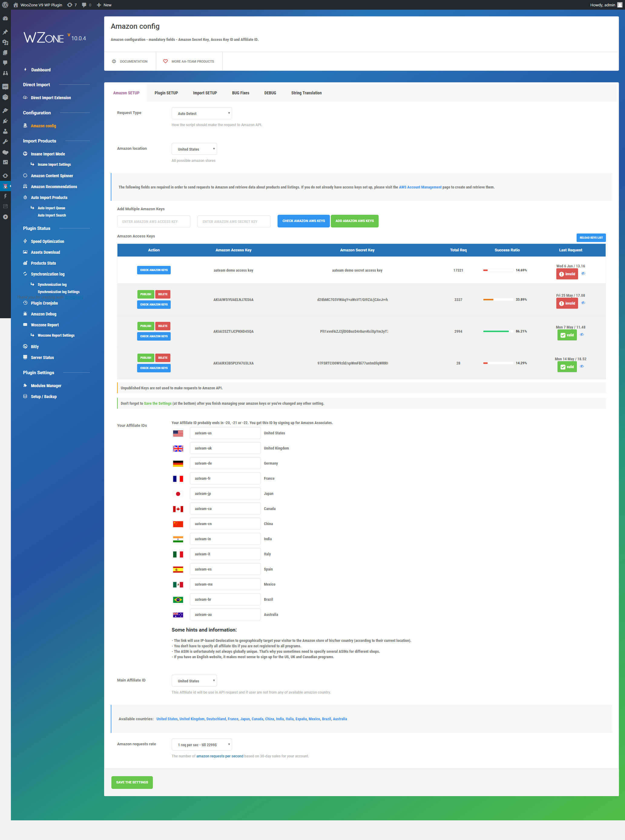This screenshot has width=625, height=840.
Task: Click the Server Status icon
Action: 25,357
